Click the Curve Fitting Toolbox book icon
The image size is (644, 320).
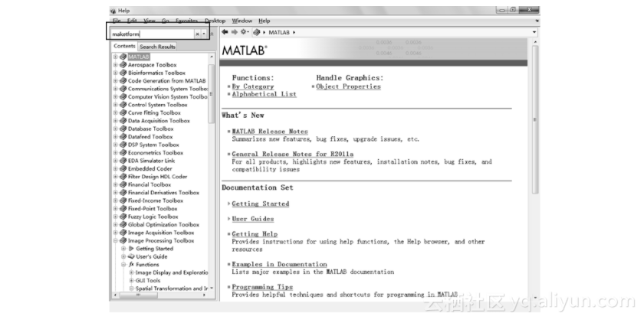click(x=123, y=113)
